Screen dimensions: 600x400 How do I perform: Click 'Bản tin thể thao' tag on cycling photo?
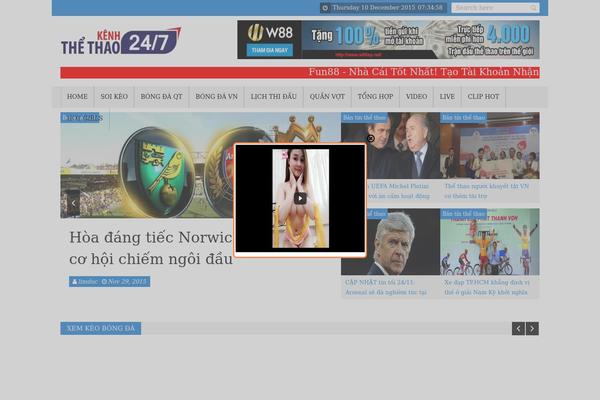point(463,214)
